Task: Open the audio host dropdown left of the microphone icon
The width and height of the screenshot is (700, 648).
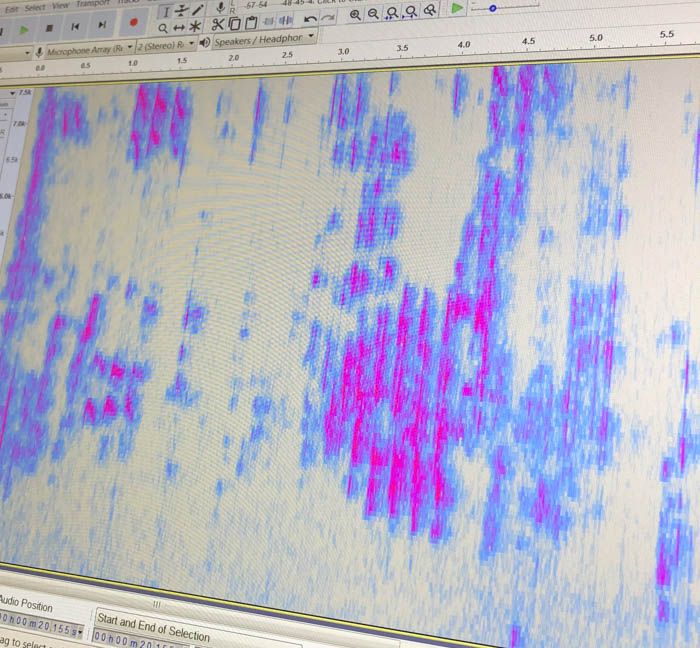Action: tap(16, 54)
